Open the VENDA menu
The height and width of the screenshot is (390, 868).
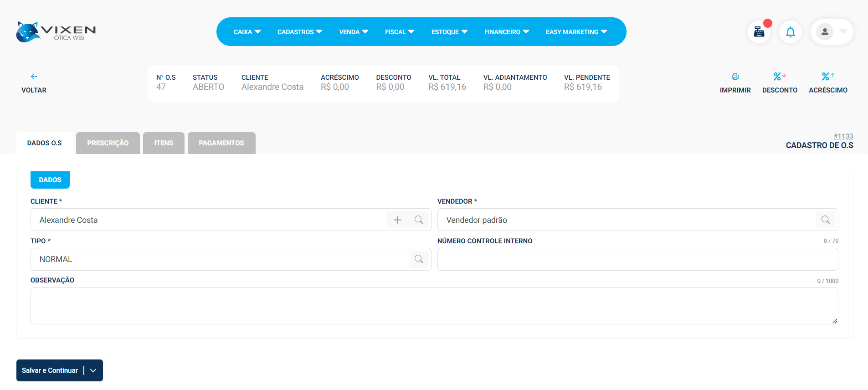(x=354, y=32)
